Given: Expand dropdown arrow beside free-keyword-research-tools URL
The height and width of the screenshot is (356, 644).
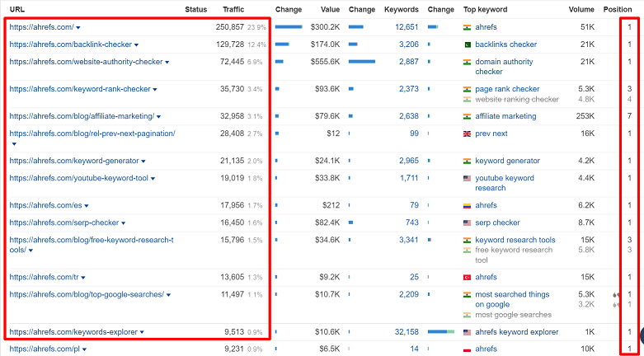Looking at the screenshot, I should point(31,251).
